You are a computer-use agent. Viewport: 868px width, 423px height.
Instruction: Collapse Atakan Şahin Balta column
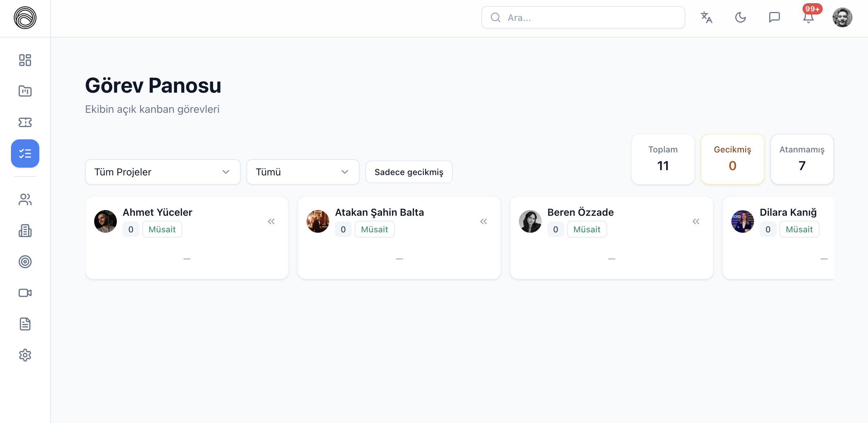pos(484,221)
